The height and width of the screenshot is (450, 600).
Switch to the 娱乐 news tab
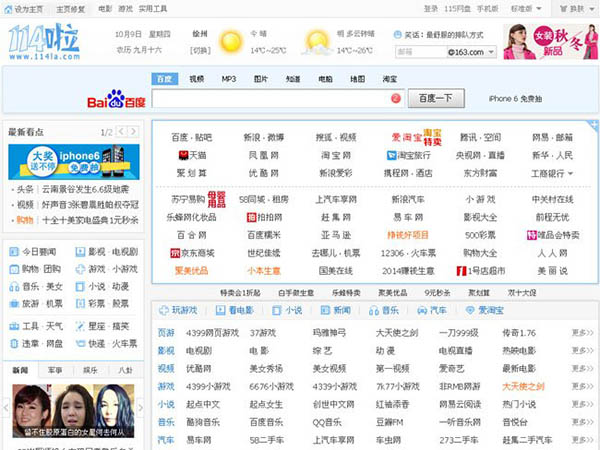(x=90, y=370)
